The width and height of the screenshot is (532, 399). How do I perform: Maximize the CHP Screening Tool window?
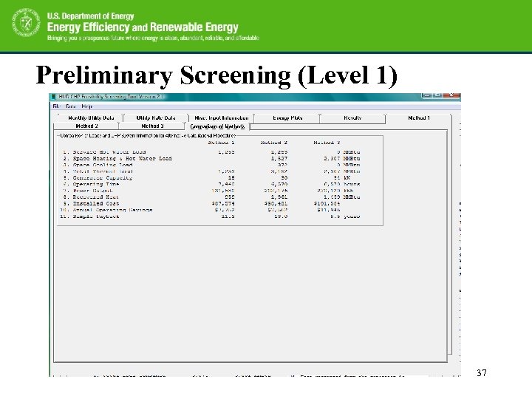click(x=437, y=95)
